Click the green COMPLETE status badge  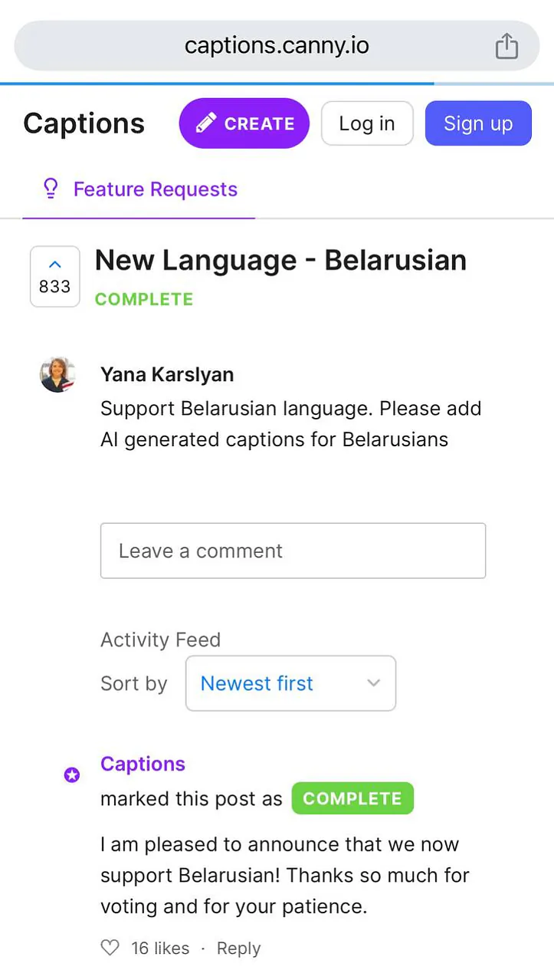tap(352, 798)
